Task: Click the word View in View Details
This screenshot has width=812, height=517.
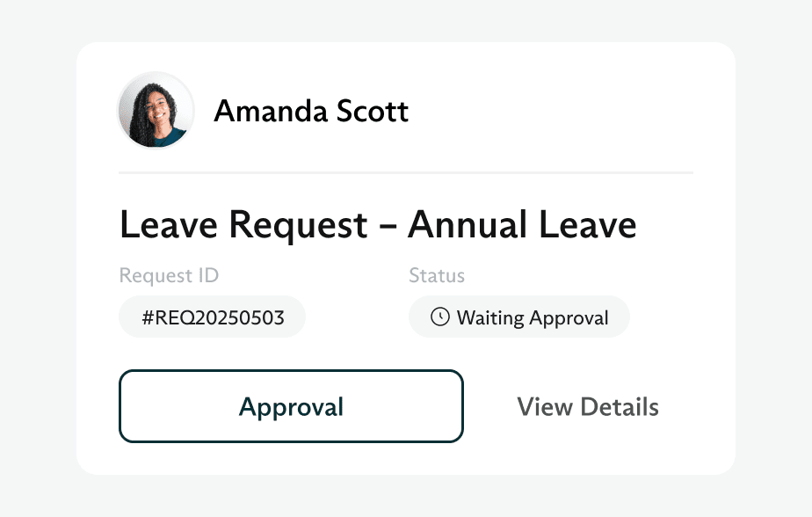Action: click(x=539, y=407)
